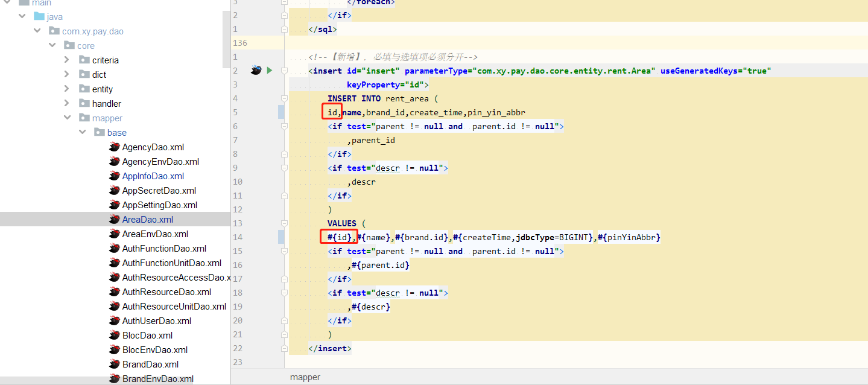Click the AuthResourceAccessDao file icon
The height and width of the screenshot is (385, 868).
point(114,277)
